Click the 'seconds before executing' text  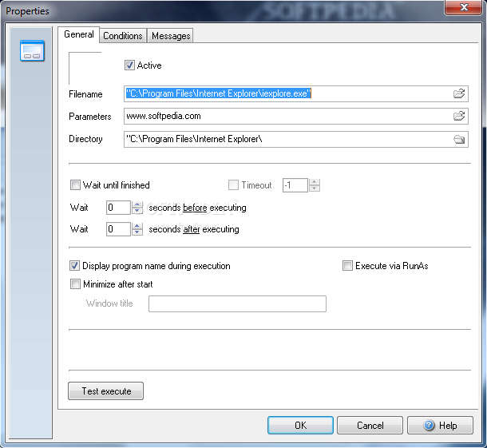click(x=197, y=208)
